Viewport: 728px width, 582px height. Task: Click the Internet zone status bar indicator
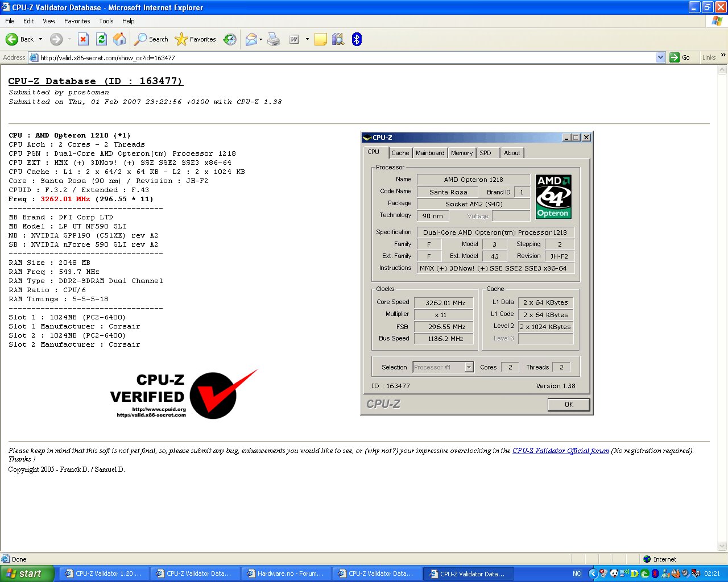tap(660, 559)
